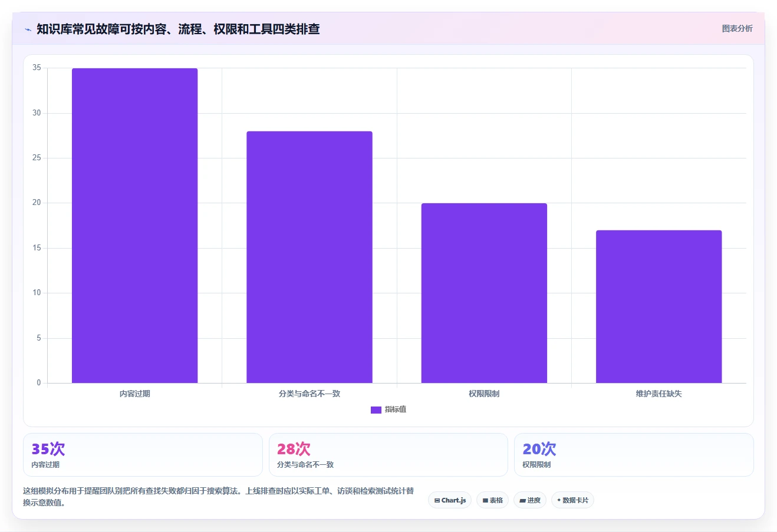Viewport: 777px width, 532px height.
Task: Click the 表格 tag chip
Action: coord(493,500)
